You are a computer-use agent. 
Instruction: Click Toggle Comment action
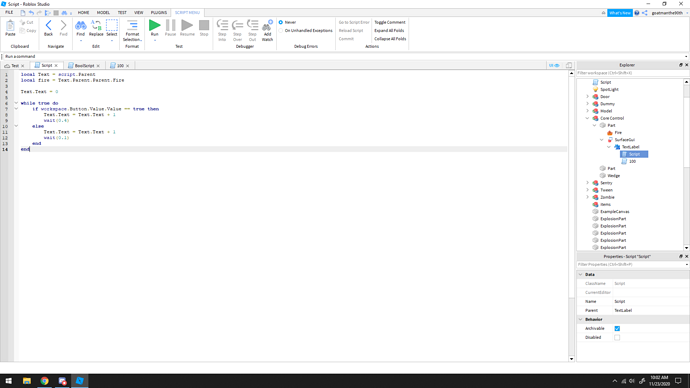(390, 22)
